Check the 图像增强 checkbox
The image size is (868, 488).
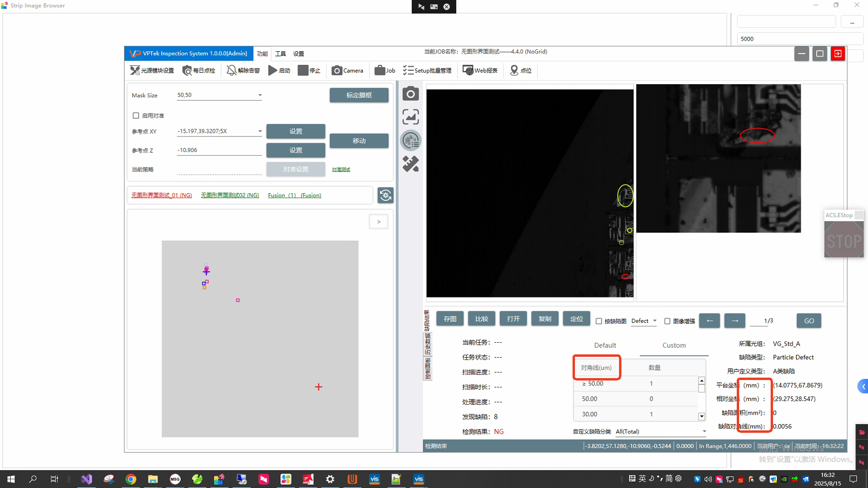(667, 321)
